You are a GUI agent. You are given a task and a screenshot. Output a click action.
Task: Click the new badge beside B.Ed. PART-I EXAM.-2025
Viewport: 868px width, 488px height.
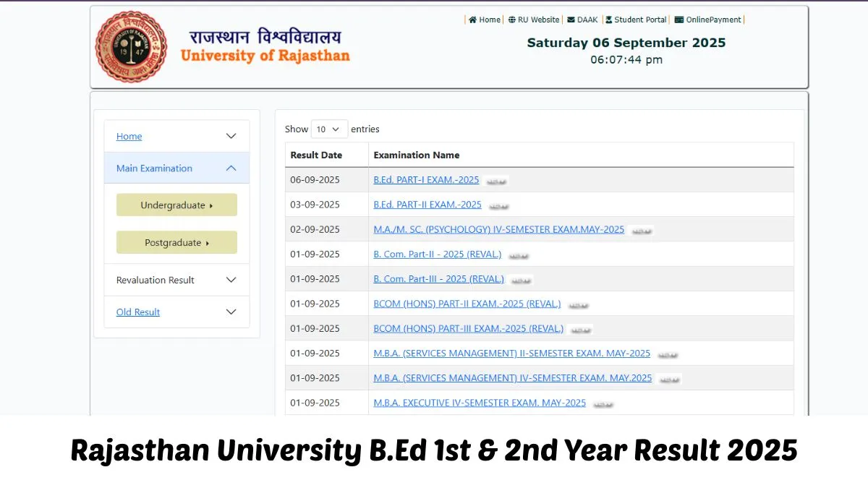point(496,181)
